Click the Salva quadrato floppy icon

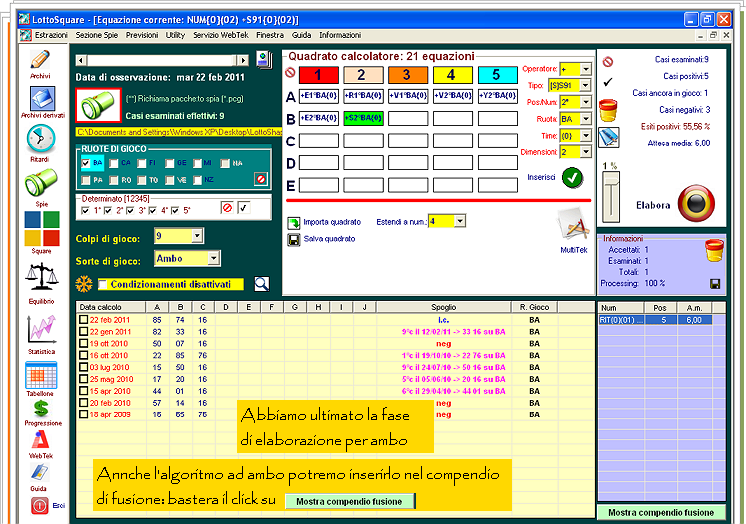tap(294, 239)
